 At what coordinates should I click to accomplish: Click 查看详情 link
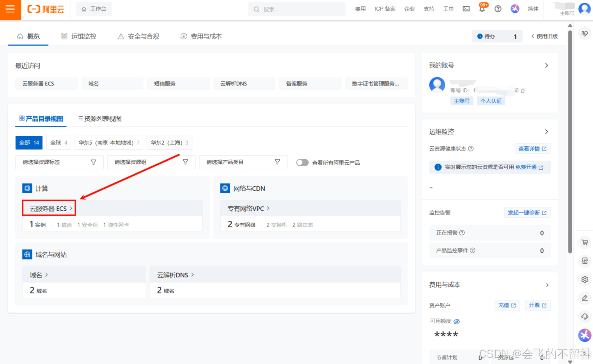[533, 149]
